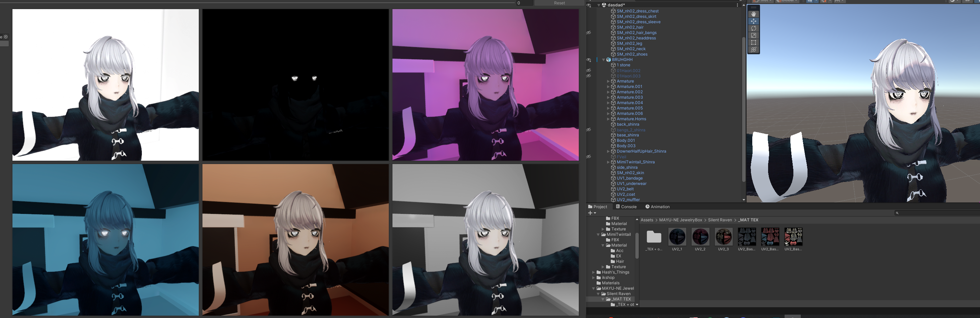
Task: Collapse the MimiTwintail folder in Project
Action: pos(598,235)
